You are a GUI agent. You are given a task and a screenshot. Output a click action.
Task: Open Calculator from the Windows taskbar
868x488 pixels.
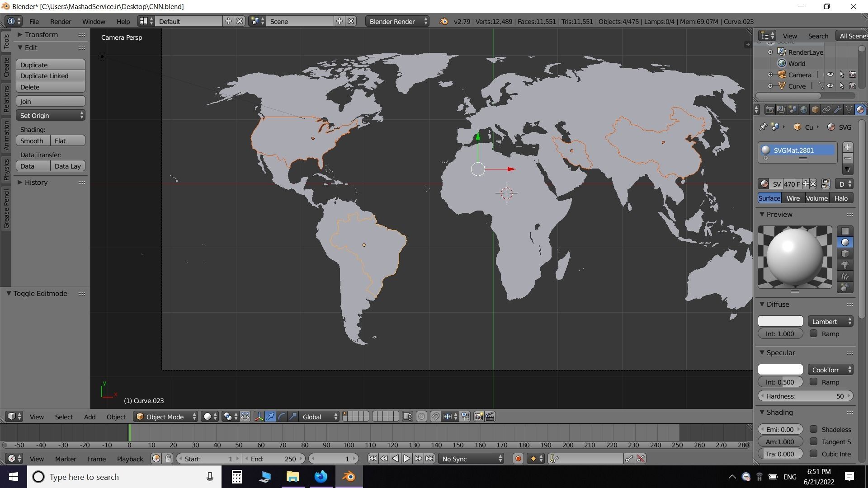236,477
